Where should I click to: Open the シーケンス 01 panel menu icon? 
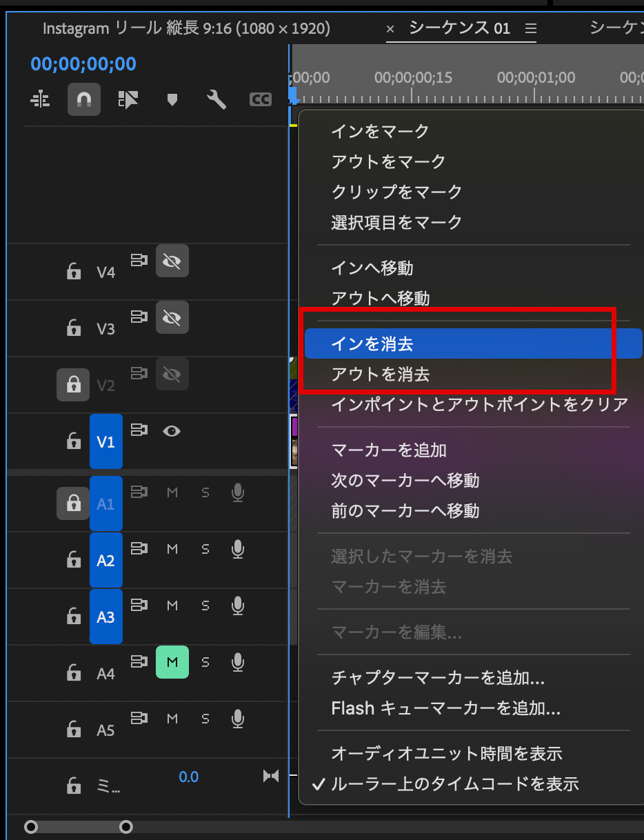[530, 28]
